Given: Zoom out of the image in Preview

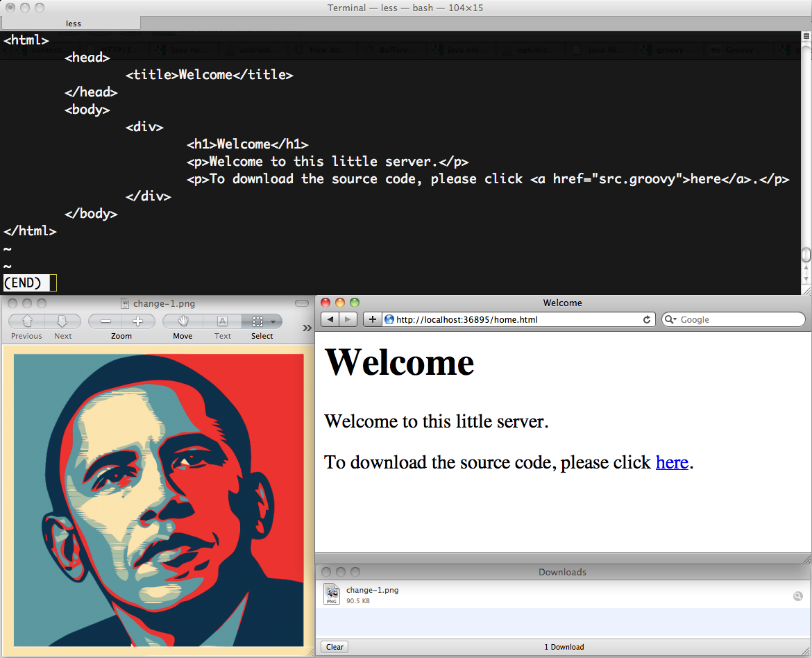Looking at the screenshot, I should 105,322.
